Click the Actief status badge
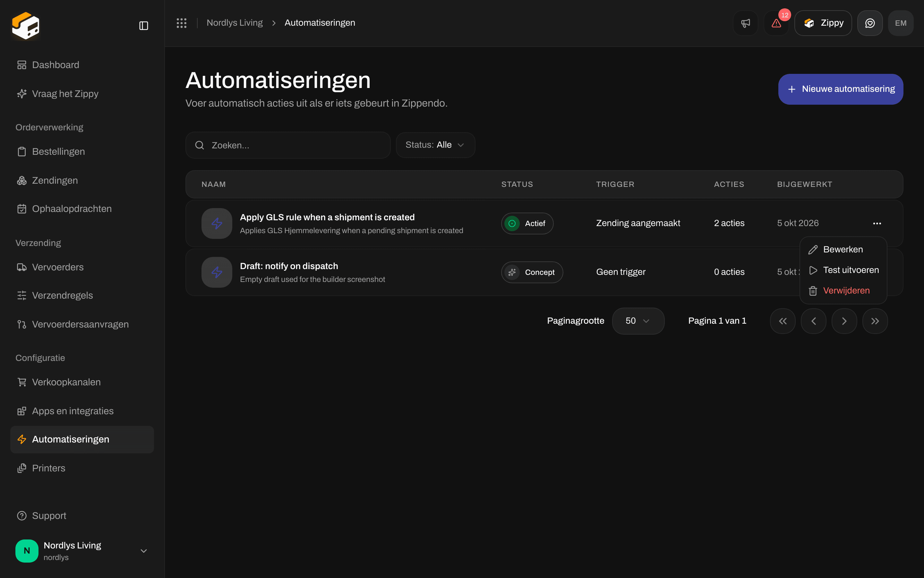Image resolution: width=924 pixels, height=578 pixels. (527, 223)
